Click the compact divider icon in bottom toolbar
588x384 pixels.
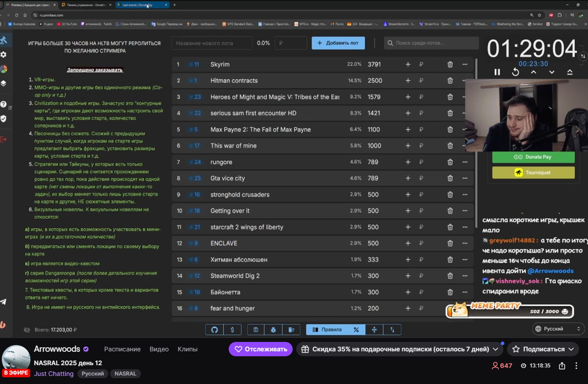pyautogui.click(x=375, y=330)
